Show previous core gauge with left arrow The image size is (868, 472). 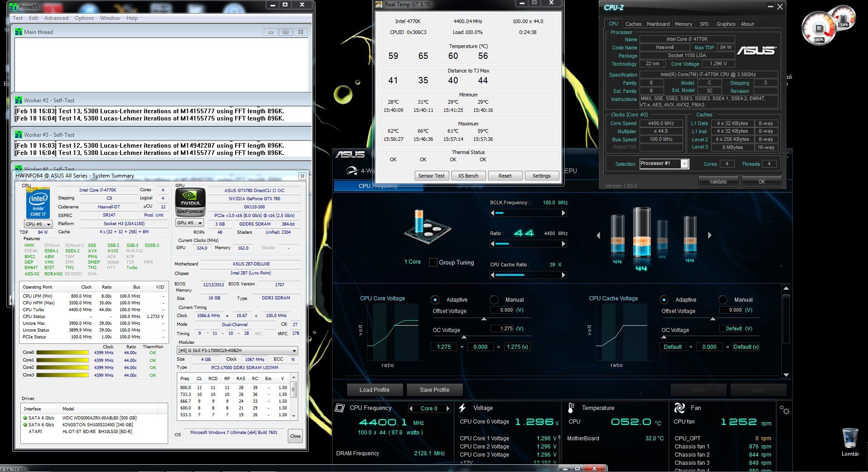click(598, 235)
